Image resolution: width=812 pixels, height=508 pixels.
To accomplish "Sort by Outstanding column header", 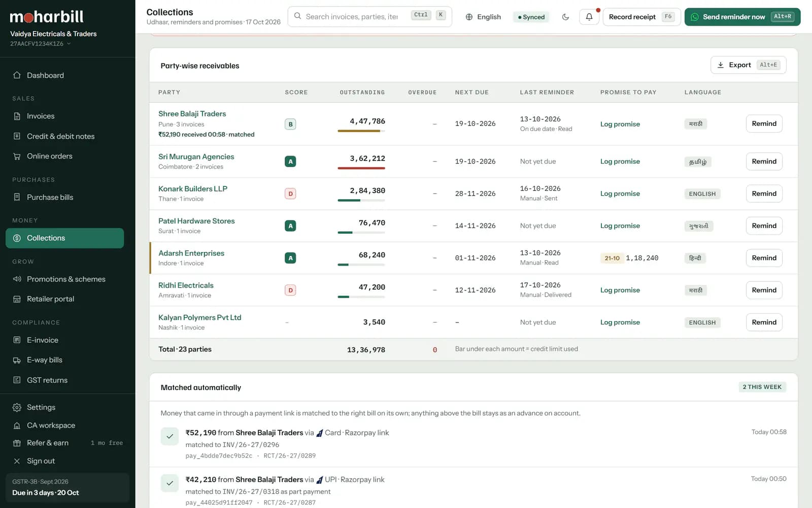I will [x=362, y=92].
